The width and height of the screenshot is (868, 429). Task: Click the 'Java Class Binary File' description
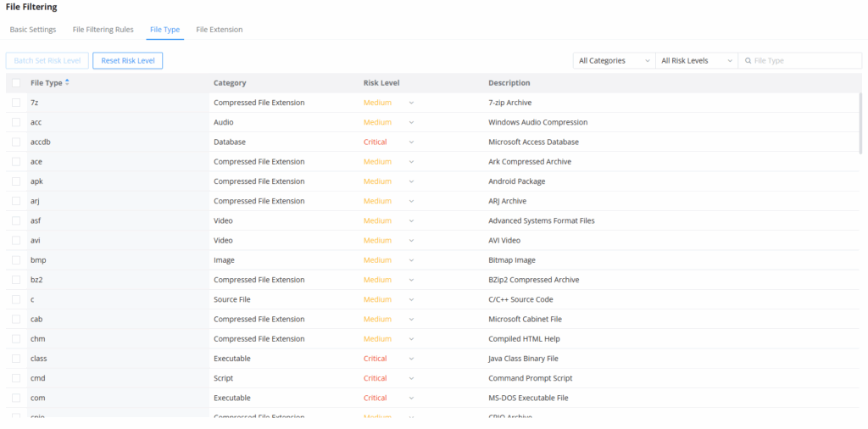click(x=523, y=359)
